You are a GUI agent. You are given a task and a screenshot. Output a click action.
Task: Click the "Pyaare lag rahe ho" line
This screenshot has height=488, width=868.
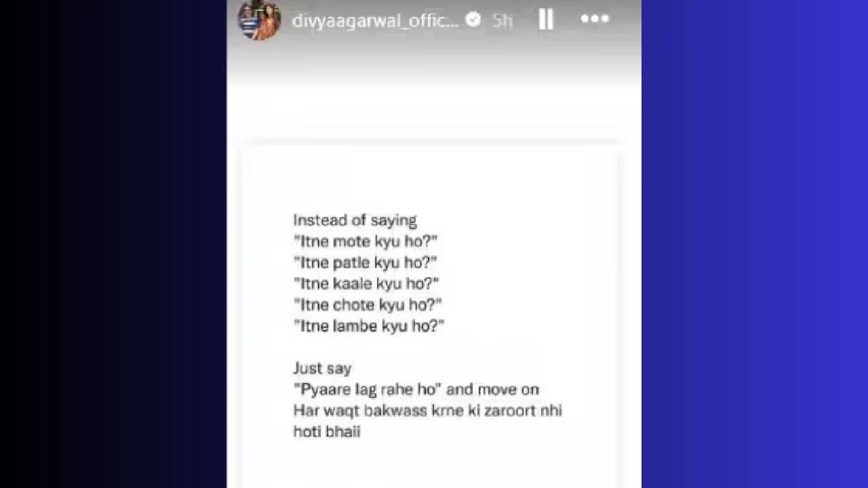click(416, 390)
